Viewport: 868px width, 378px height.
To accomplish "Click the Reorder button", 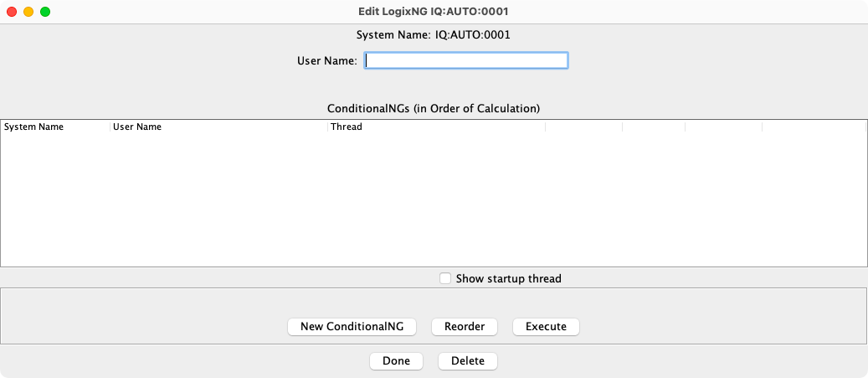I will [465, 326].
